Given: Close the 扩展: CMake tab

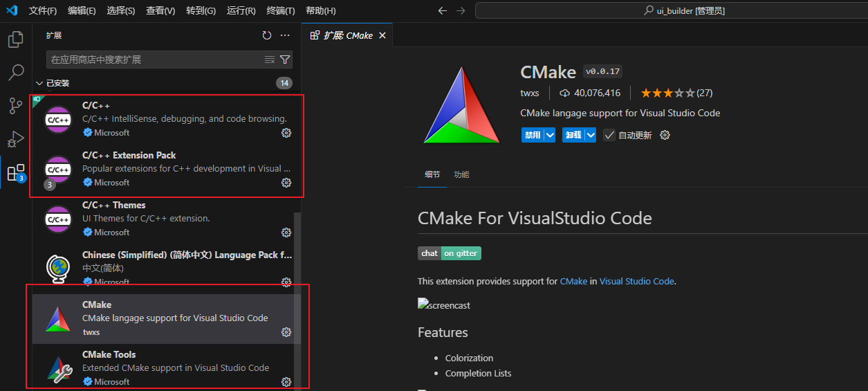Looking at the screenshot, I should 382,35.
